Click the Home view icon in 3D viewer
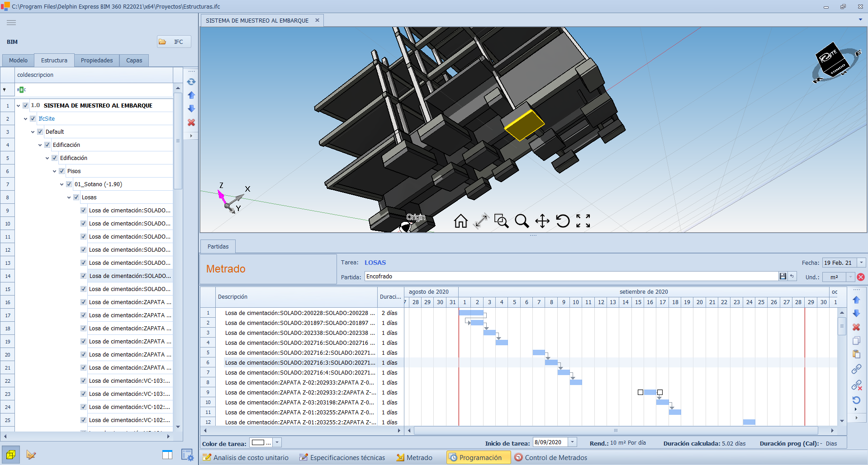Screen dimensions: 868x465 click(460, 221)
